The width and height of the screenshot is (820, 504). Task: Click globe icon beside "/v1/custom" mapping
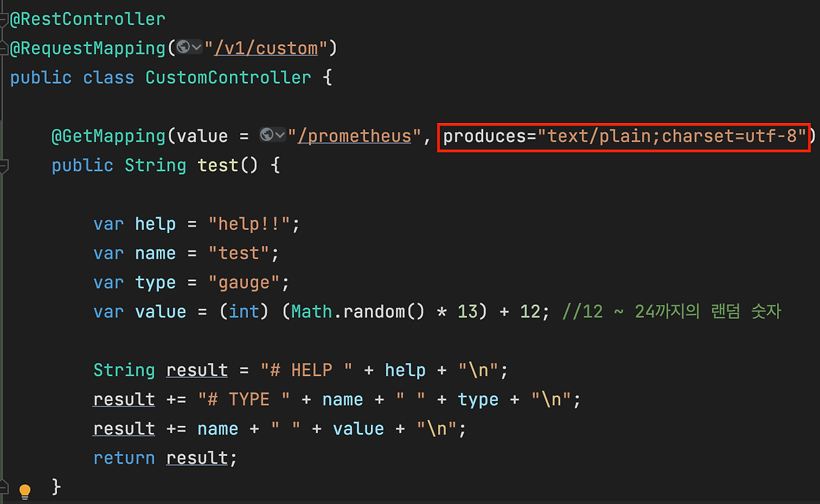[184, 47]
